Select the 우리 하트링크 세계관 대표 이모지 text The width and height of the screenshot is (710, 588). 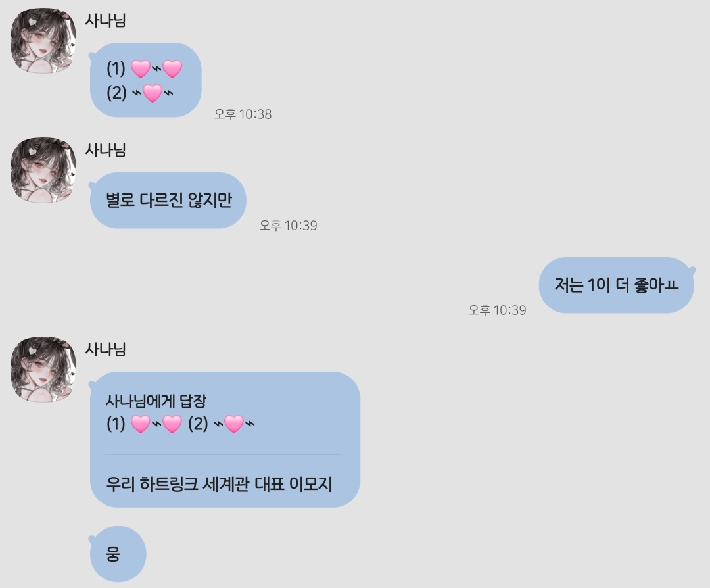pyautogui.click(x=219, y=484)
